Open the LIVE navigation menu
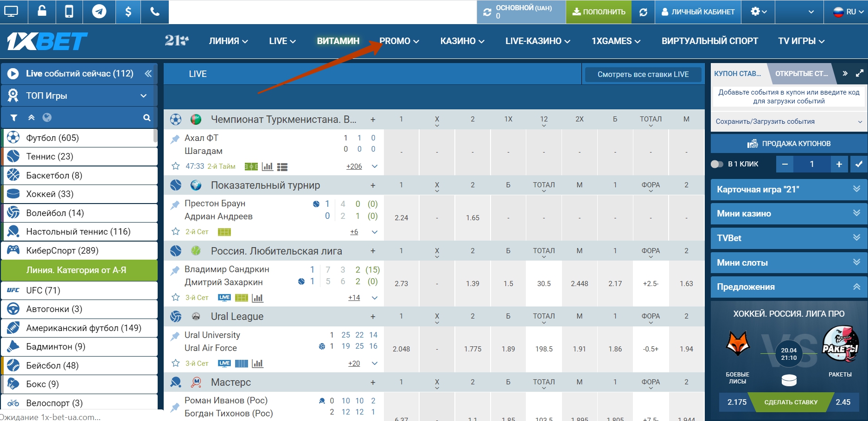This screenshot has height=421, width=868. pos(282,41)
